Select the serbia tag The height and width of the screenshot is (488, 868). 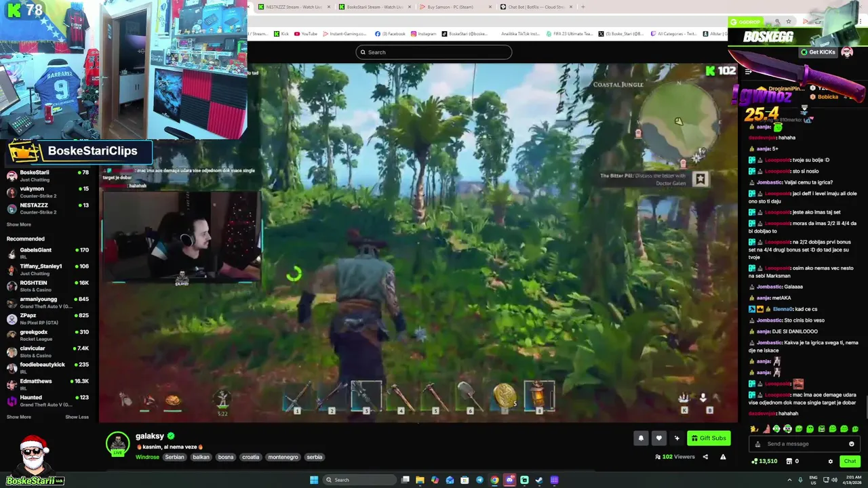(315, 457)
